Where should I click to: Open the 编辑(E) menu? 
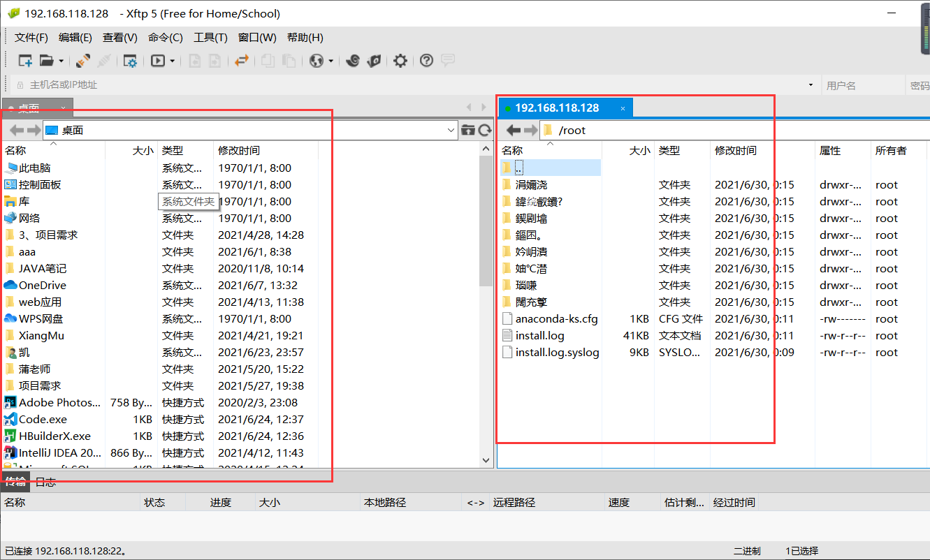[75, 38]
